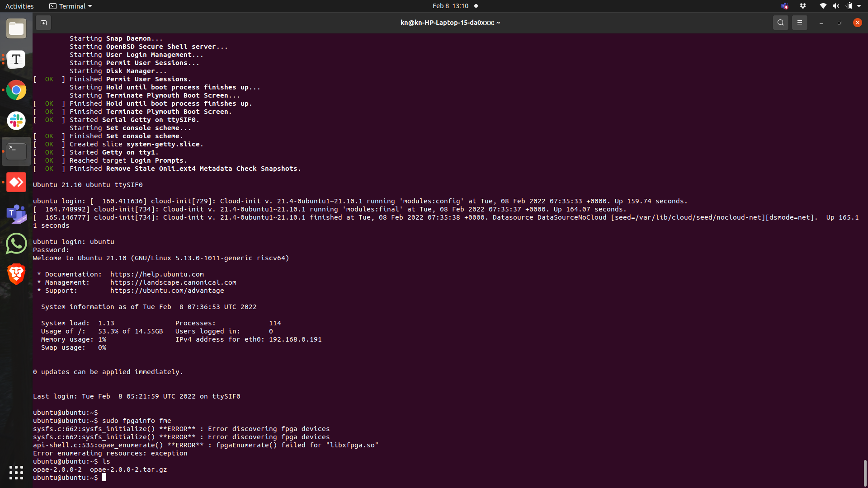Click '0 updates can be applied immediately.'
The height and width of the screenshot is (488, 868).
pos(108,372)
